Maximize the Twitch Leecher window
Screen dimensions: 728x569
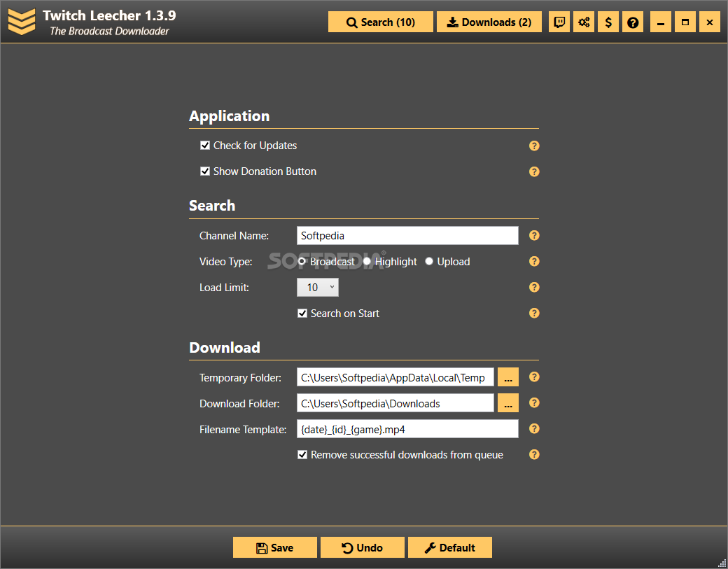click(x=685, y=22)
